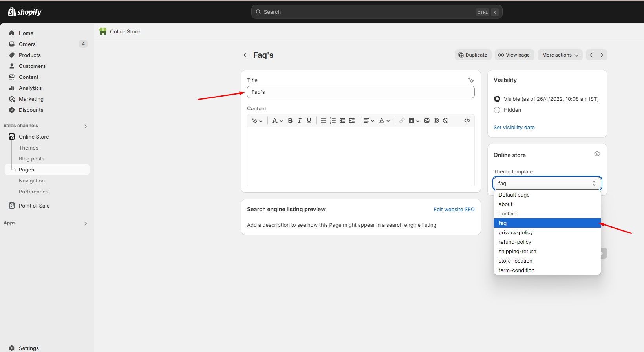Viewport: 644px width, 352px height.
Task: Insert an image into the content
Action: pyautogui.click(x=427, y=120)
